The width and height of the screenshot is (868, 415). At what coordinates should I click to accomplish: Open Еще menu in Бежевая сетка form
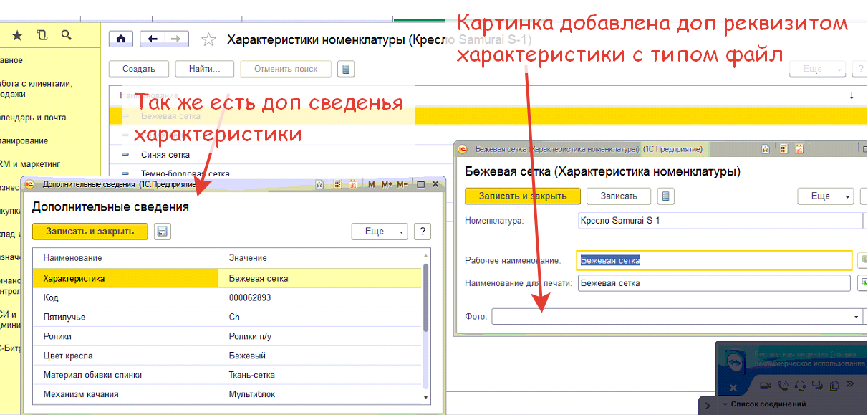[x=826, y=196]
